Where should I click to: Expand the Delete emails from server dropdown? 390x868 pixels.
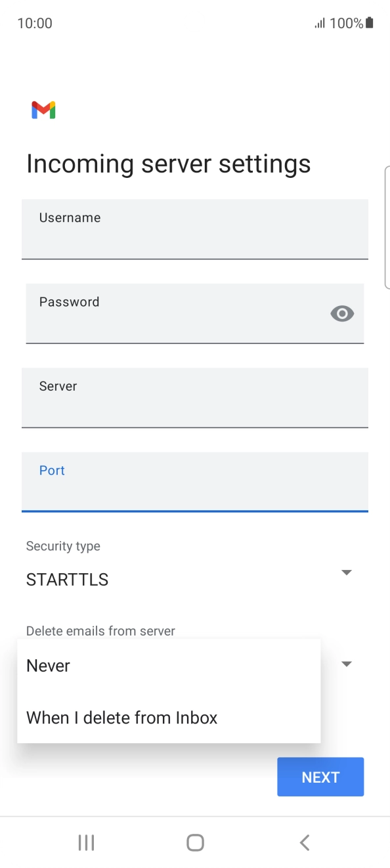pos(346,663)
